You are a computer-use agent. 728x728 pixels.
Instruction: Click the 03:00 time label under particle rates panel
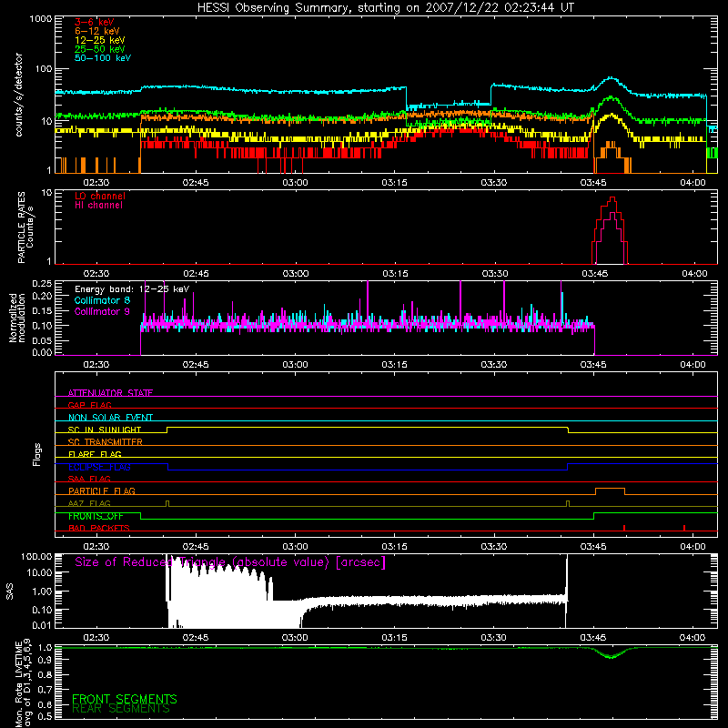(295, 274)
